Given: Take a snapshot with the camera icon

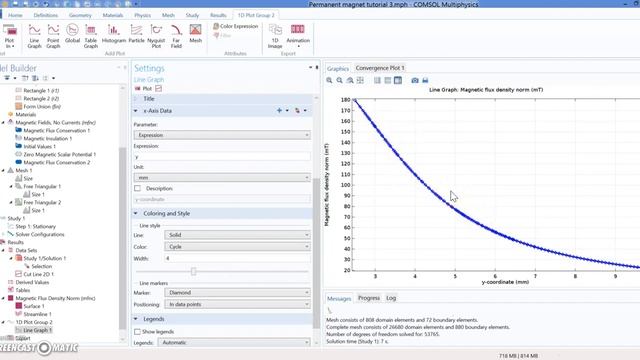Looking at the screenshot, I should click(x=415, y=80).
